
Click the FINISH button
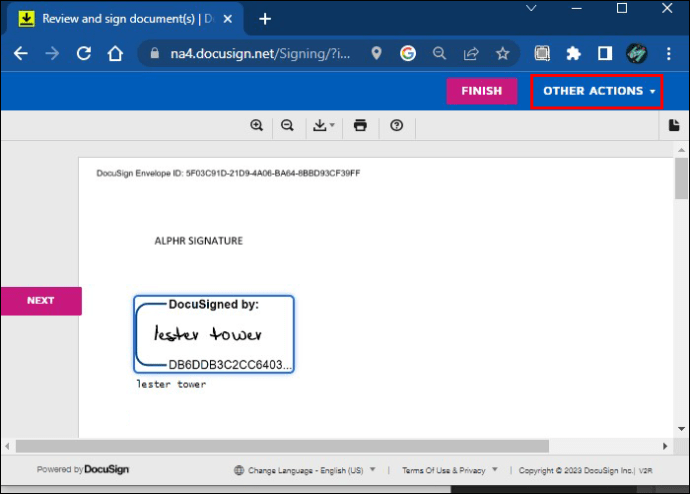coord(482,91)
